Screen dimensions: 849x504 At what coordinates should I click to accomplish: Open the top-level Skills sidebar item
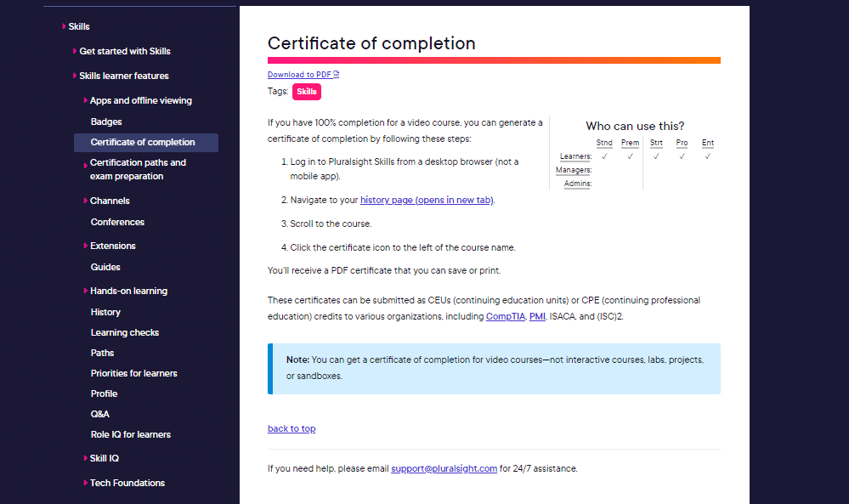point(79,26)
